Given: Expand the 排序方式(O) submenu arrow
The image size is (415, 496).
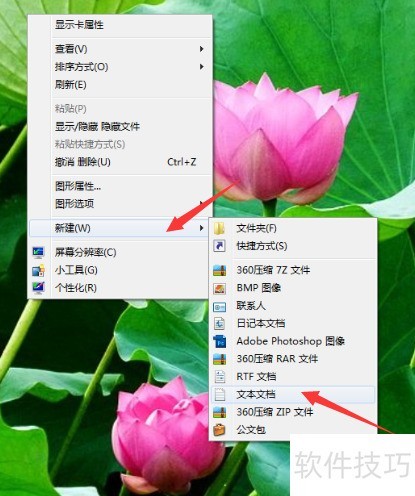Looking at the screenshot, I should [x=201, y=67].
